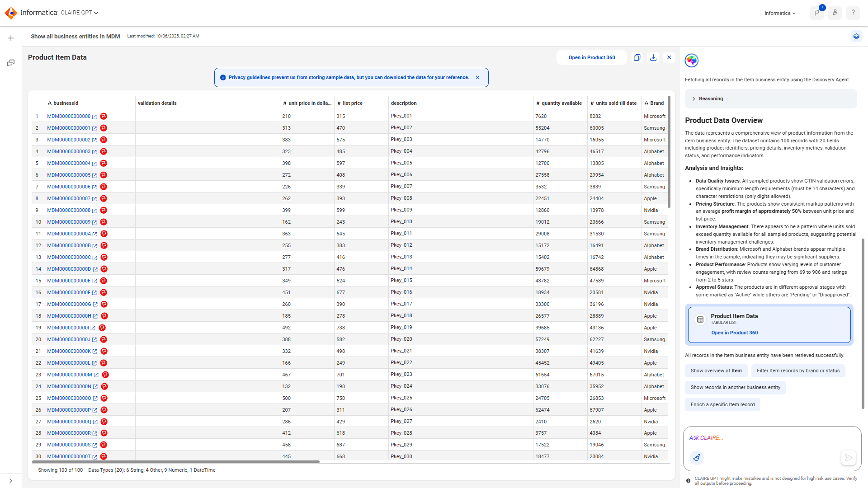This screenshot has width=868, height=488.
Task: Click the quantity available column header
Action: (560, 103)
